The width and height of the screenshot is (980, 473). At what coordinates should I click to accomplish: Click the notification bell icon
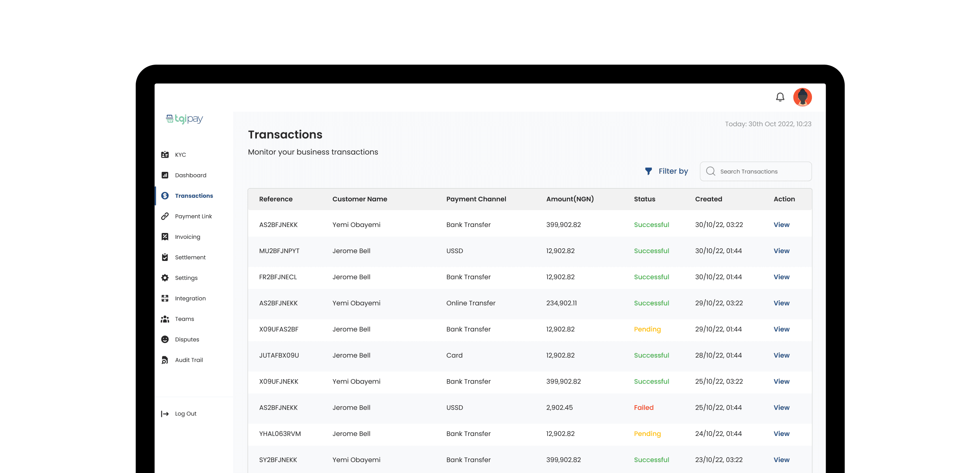click(780, 97)
